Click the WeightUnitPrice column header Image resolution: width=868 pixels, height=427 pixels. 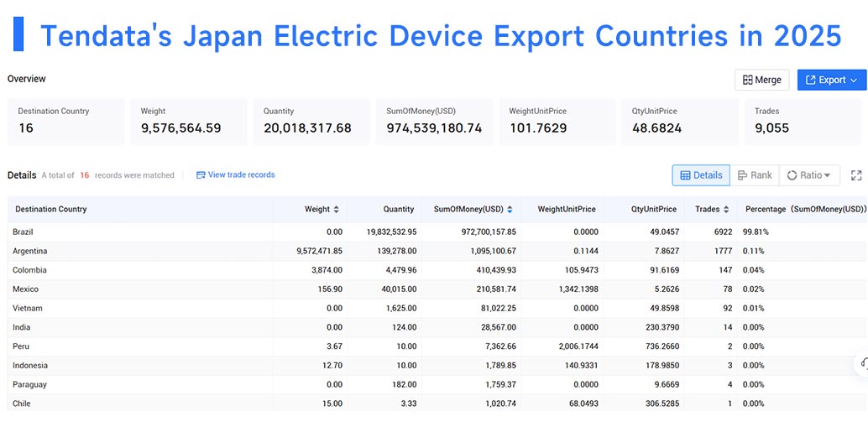(x=567, y=209)
